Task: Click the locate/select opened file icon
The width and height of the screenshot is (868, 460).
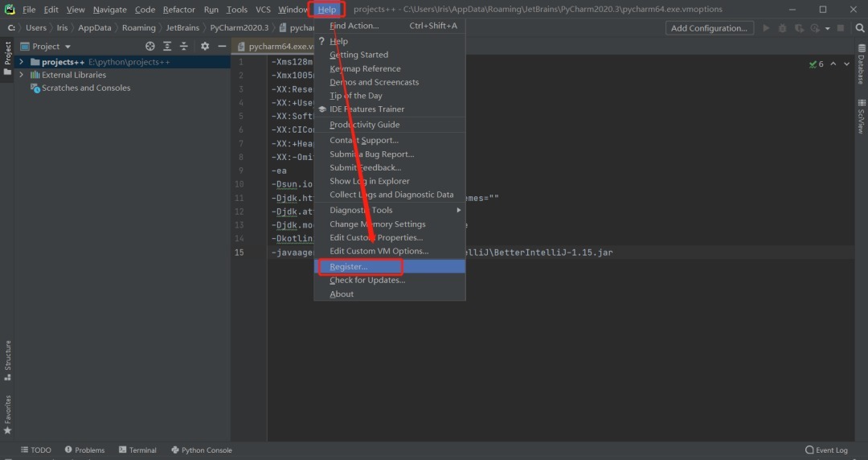Action: click(150, 47)
